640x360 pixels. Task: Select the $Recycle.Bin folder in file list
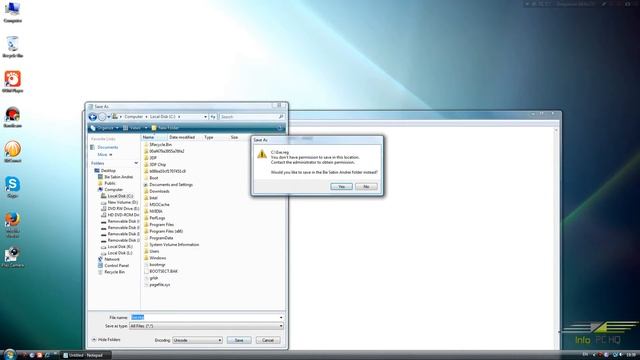158,144
